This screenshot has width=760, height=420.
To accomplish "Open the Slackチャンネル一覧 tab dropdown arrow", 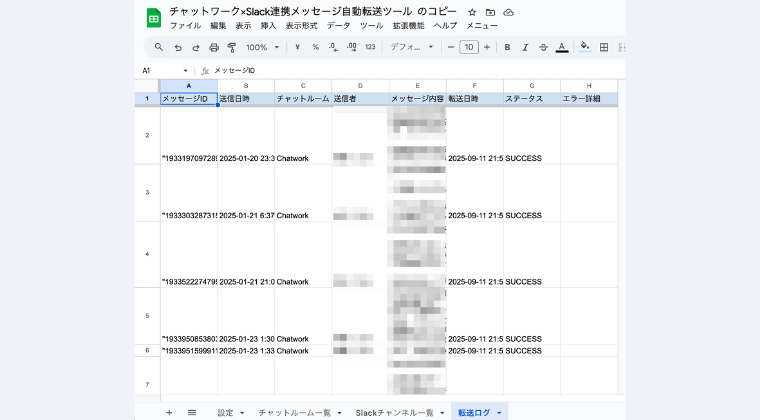I will 442,413.
